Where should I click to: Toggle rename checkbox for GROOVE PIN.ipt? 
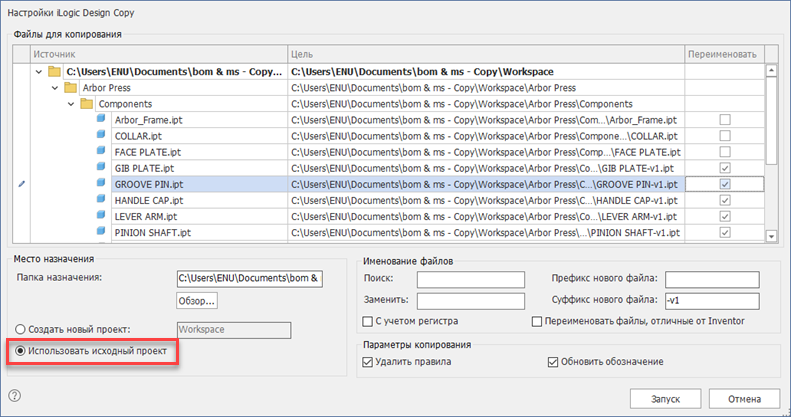click(x=725, y=184)
